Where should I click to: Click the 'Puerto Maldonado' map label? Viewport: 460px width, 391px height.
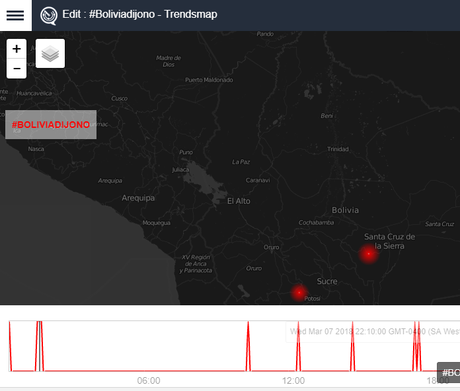(x=209, y=80)
